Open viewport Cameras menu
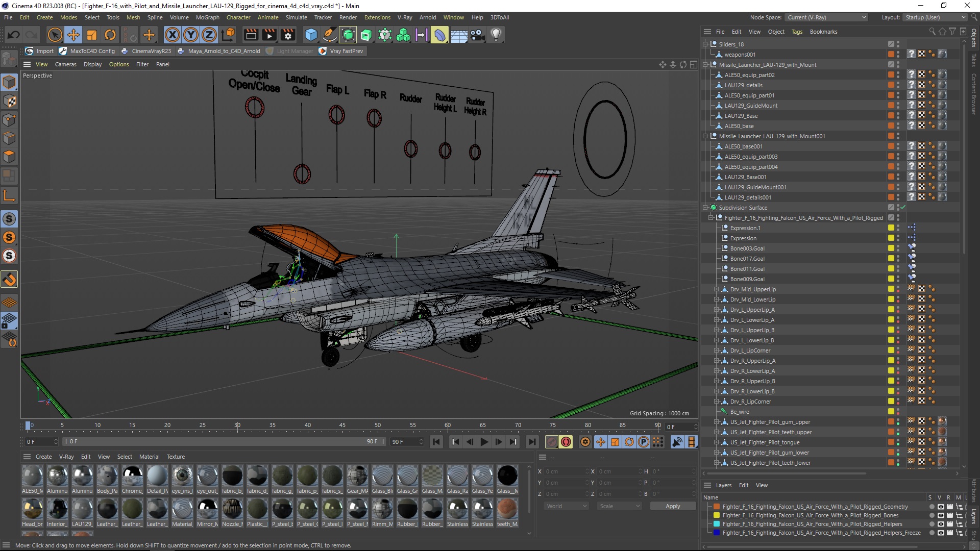 [65, 64]
